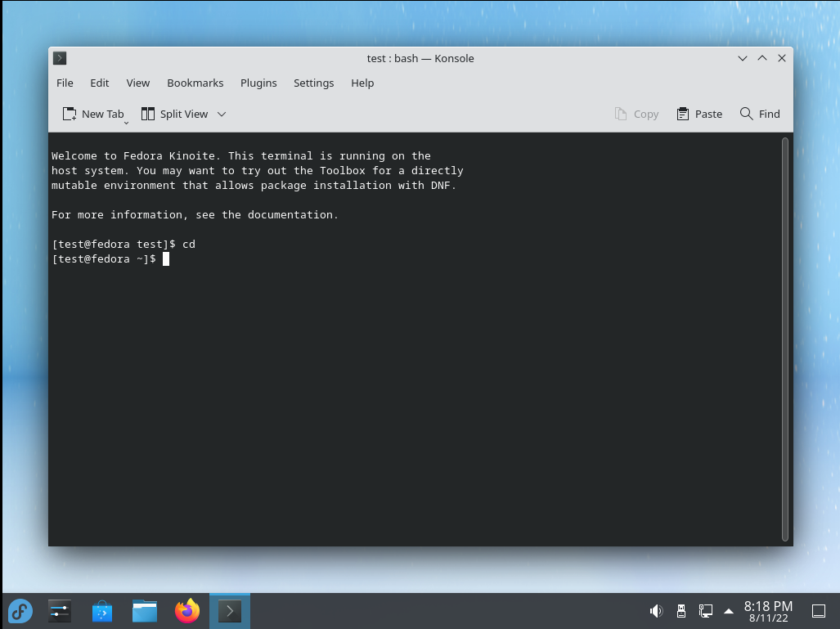Screen dimensions: 840x629
Task: Click the Copy toolbar button
Action: (636, 114)
